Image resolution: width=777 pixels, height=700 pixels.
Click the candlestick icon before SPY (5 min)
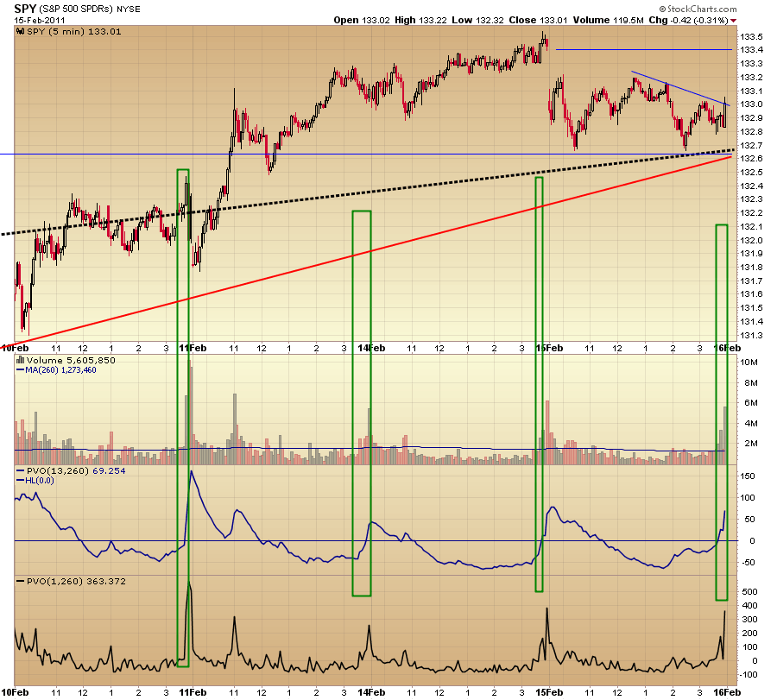pyautogui.click(x=21, y=31)
